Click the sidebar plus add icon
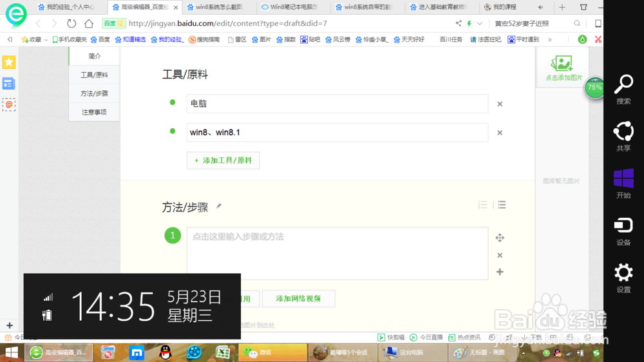 pyautogui.click(x=10, y=325)
